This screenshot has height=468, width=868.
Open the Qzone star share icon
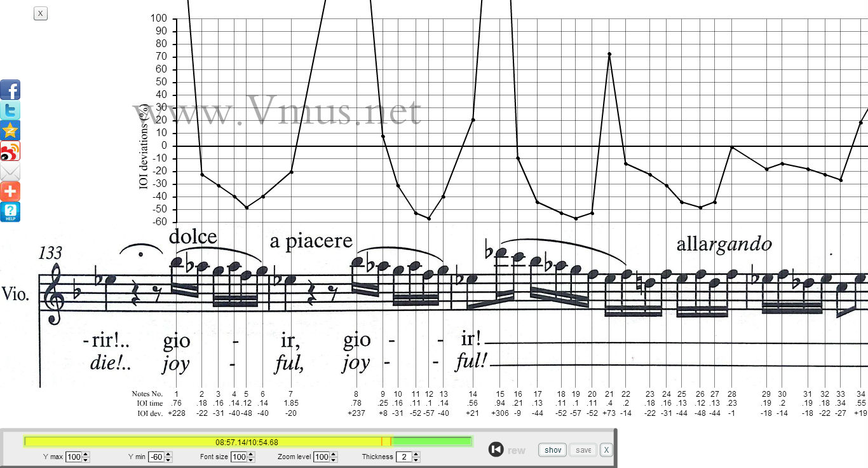pyautogui.click(x=10, y=131)
